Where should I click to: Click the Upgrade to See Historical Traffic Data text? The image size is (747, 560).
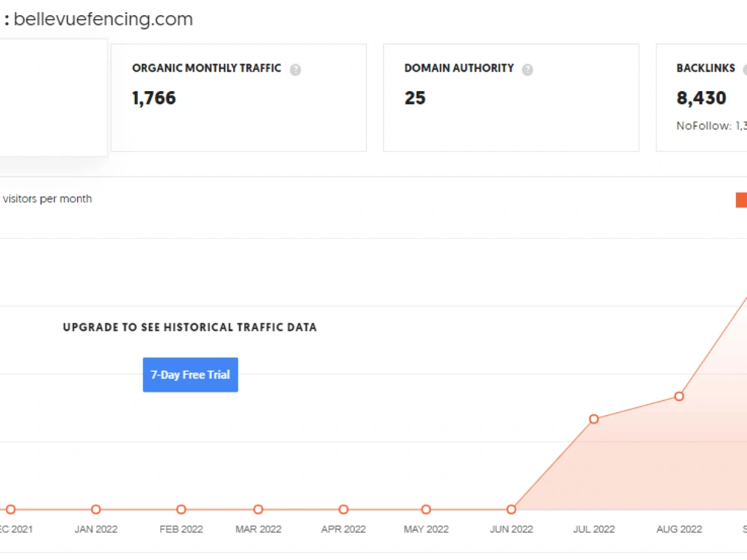pyautogui.click(x=190, y=327)
